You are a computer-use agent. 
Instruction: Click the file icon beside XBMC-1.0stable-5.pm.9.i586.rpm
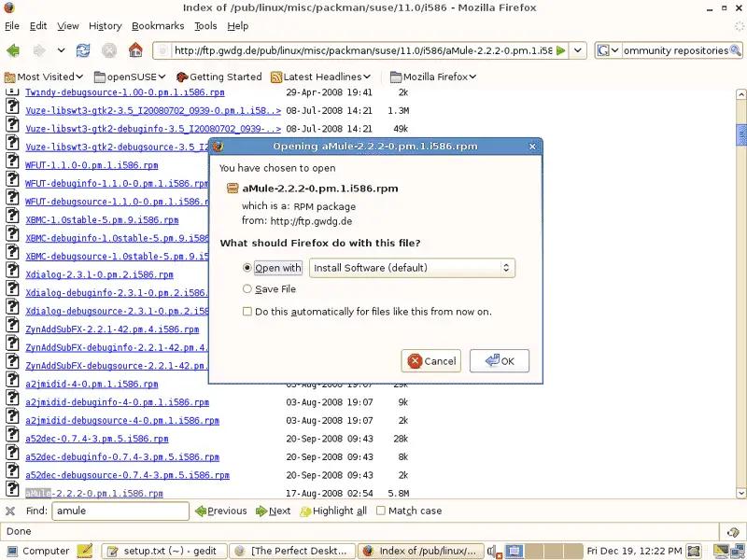tap(12, 216)
